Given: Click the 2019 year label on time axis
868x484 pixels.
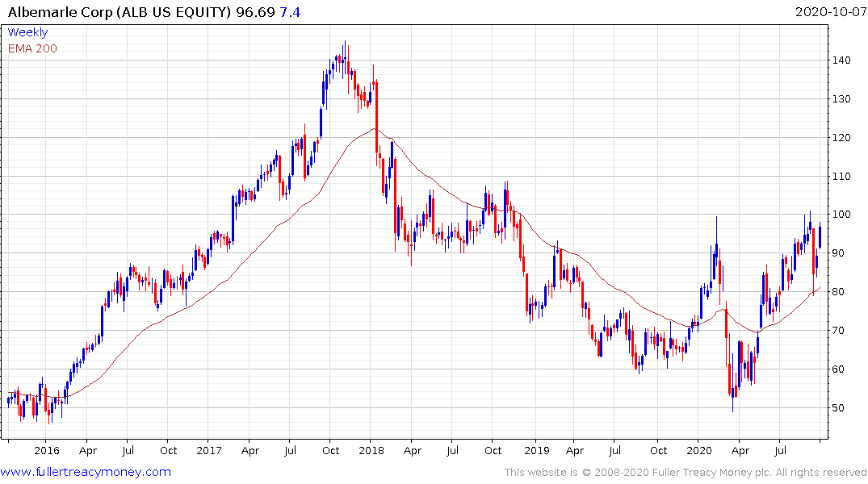Looking at the screenshot, I should 536,450.
